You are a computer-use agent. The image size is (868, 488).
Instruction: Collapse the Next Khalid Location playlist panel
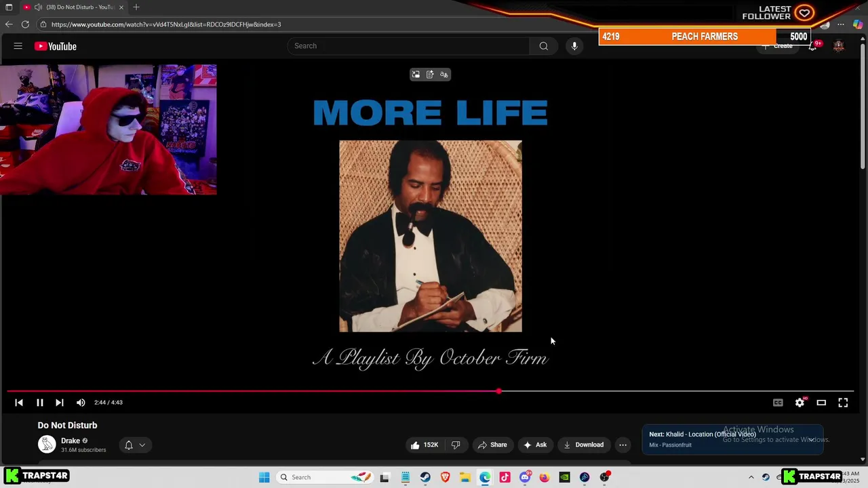pos(811,439)
